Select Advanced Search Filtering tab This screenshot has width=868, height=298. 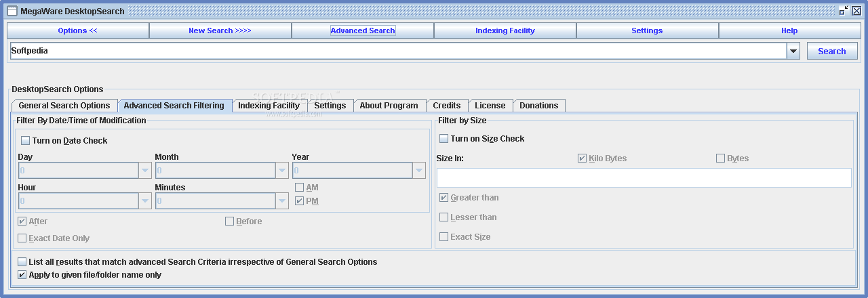174,106
